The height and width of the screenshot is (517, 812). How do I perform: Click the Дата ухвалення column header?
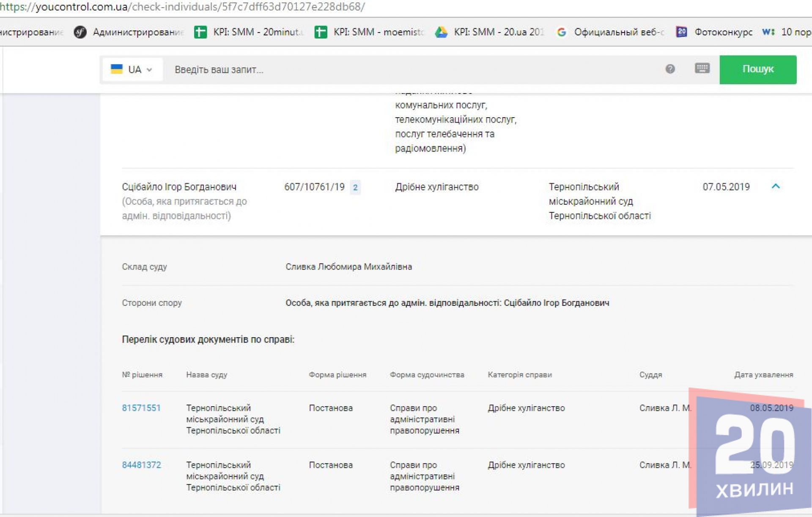(x=763, y=375)
